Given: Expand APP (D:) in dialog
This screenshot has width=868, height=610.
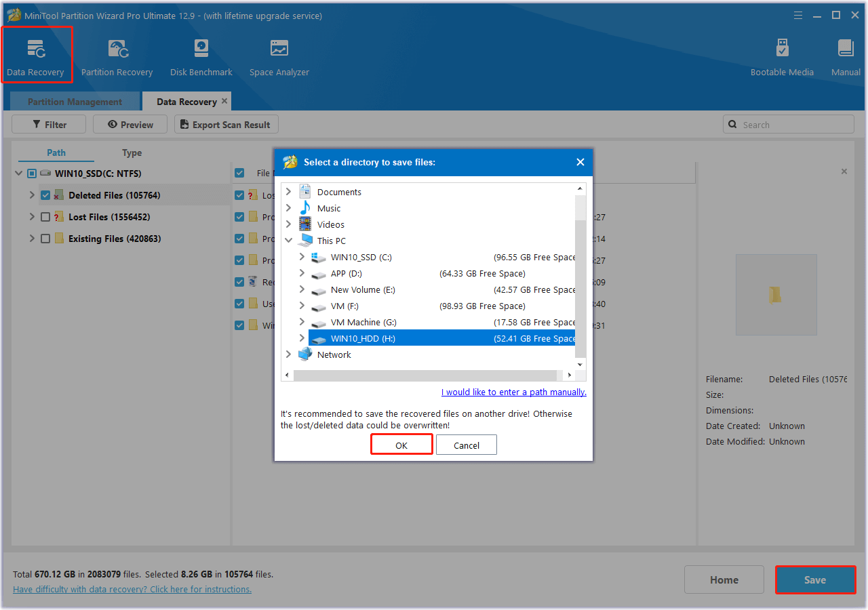Looking at the screenshot, I should (302, 273).
